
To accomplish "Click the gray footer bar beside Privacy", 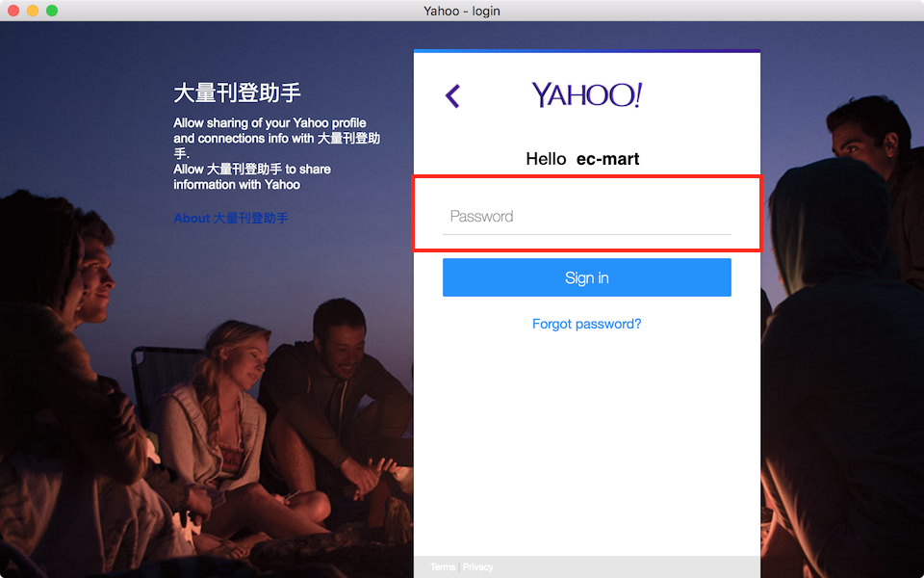I will tap(626, 567).
